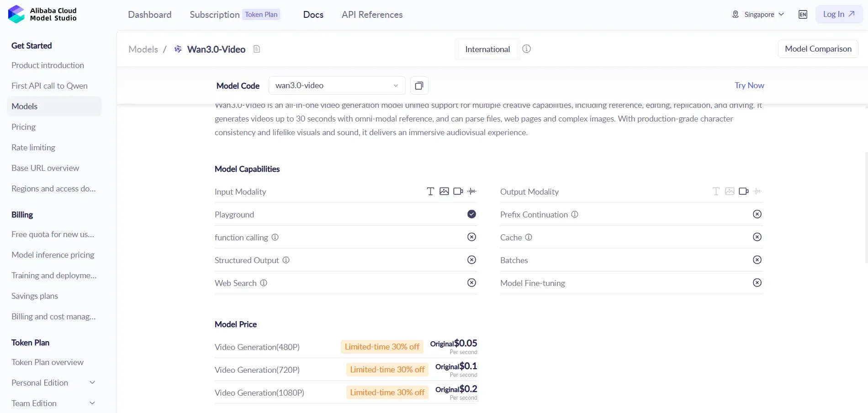The image size is (868, 413).
Task: Open the document icon next to Wan3.0-Video
Action: [257, 49]
